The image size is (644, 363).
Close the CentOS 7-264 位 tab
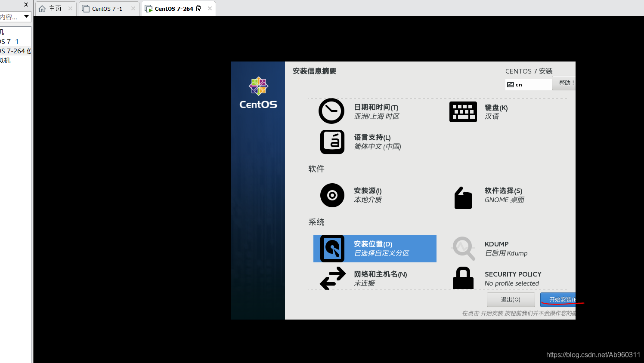(x=210, y=8)
